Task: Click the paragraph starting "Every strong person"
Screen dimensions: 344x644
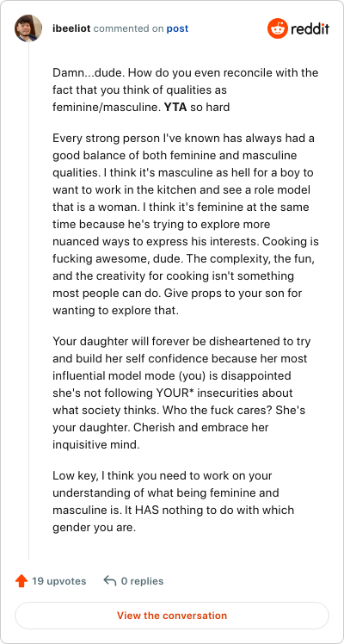Action: [185, 224]
